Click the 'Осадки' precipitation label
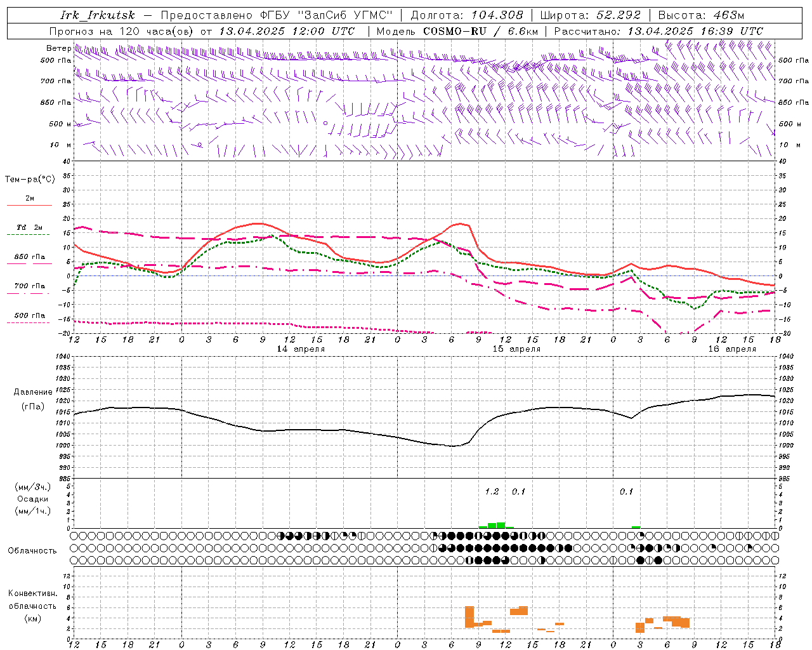This screenshot has height=650, width=812. click(x=33, y=499)
